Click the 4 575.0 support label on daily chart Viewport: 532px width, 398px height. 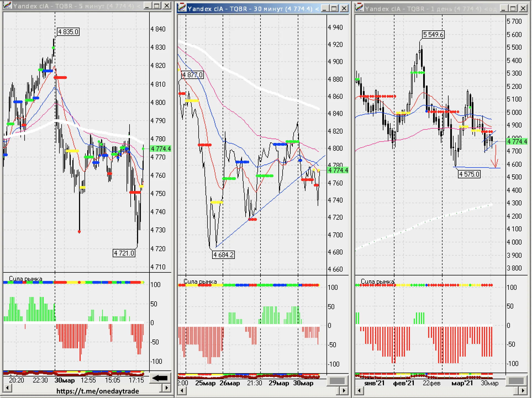[x=469, y=174]
